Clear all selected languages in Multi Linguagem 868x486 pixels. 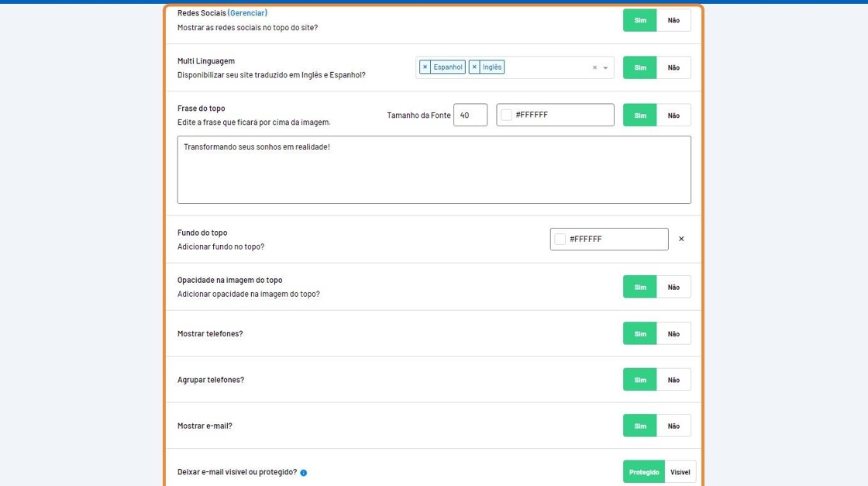click(x=594, y=68)
